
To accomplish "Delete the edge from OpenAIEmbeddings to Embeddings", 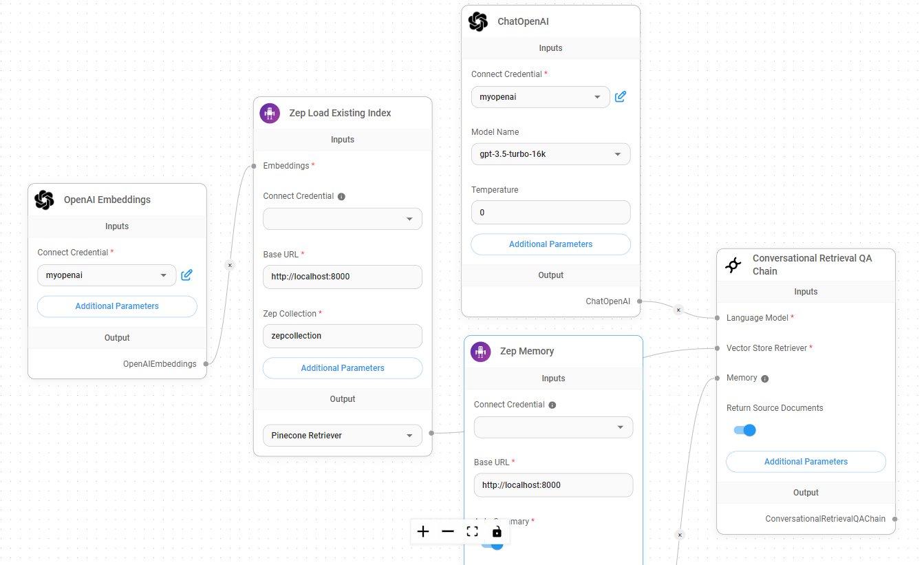I will pos(230,264).
